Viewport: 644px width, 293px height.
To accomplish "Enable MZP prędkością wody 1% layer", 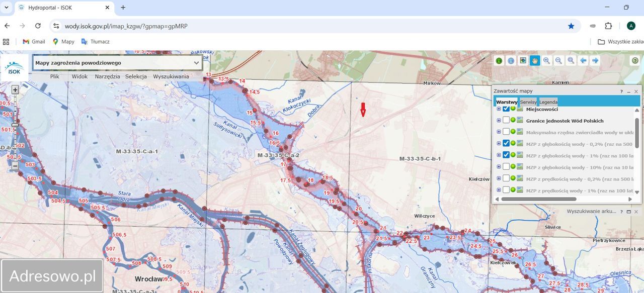I will [506, 190].
